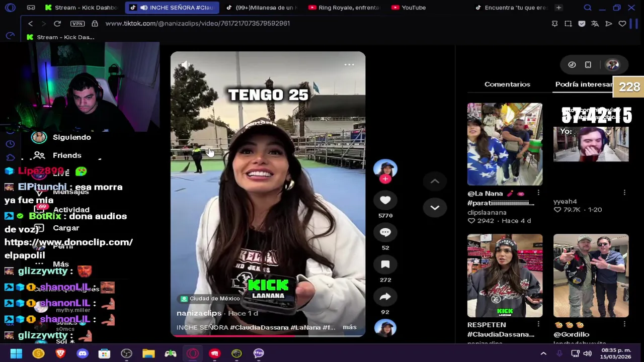The width and height of the screenshot is (644, 362).
Task: Click the phone app icon near profile avatar
Action: pyautogui.click(x=588, y=65)
